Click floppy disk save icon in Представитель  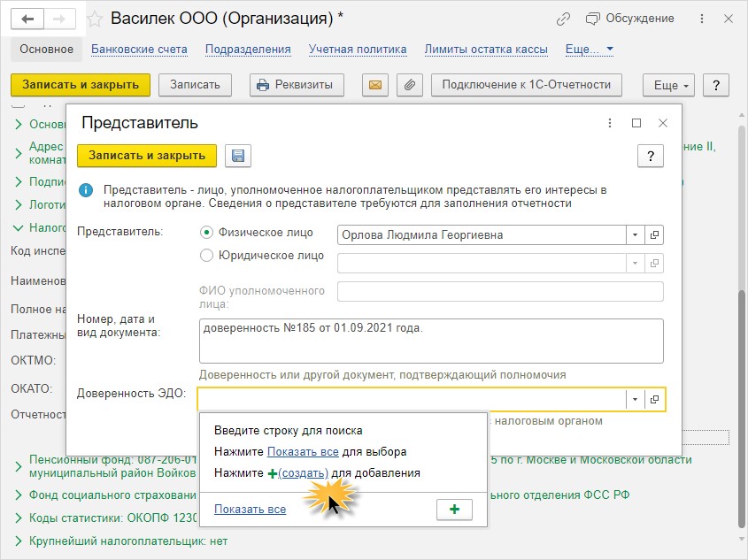pyautogui.click(x=238, y=156)
